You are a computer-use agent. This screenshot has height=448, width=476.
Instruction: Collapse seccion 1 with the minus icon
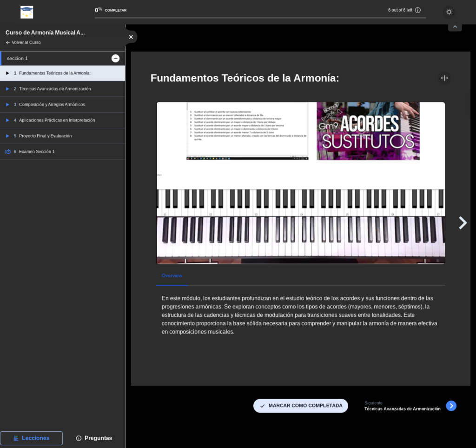click(x=115, y=58)
